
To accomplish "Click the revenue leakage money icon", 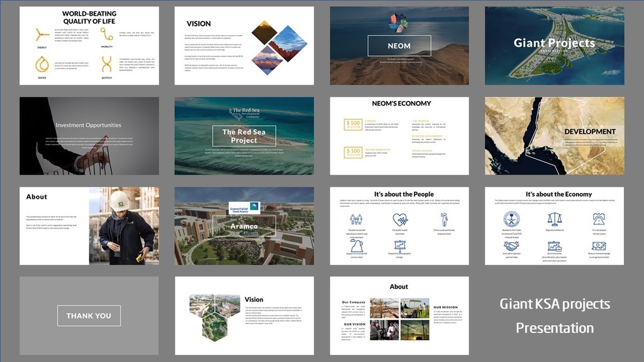I will [599, 246].
